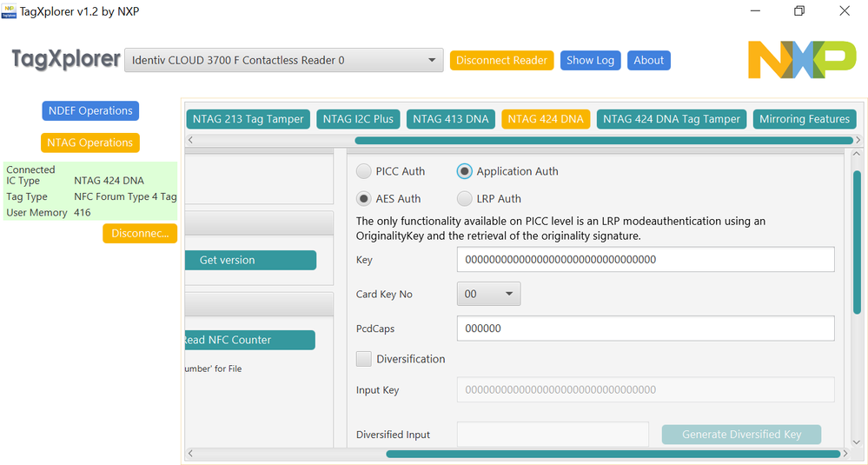Click the vertical scrollbar thumb of auth panel
The image size is (868, 465).
click(x=857, y=242)
